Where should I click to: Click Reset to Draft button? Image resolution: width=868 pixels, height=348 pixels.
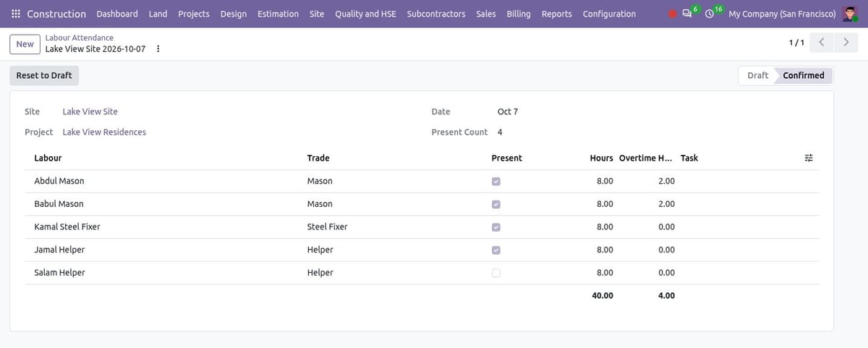click(x=44, y=75)
